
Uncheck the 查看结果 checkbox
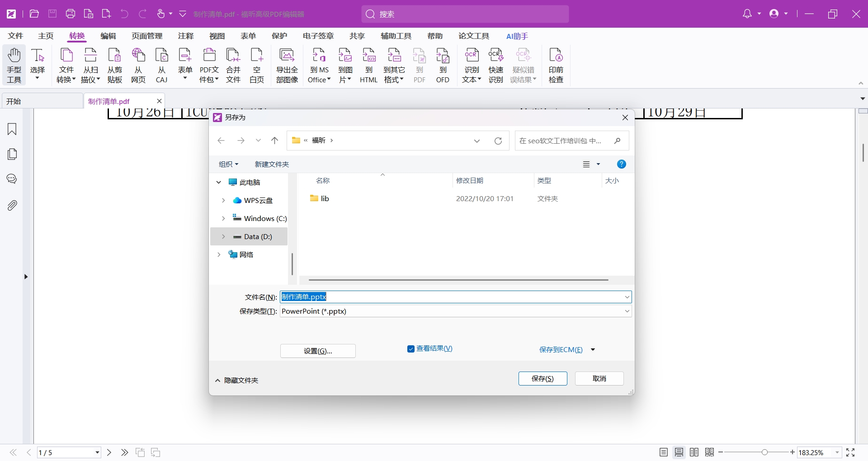click(x=411, y=349)
